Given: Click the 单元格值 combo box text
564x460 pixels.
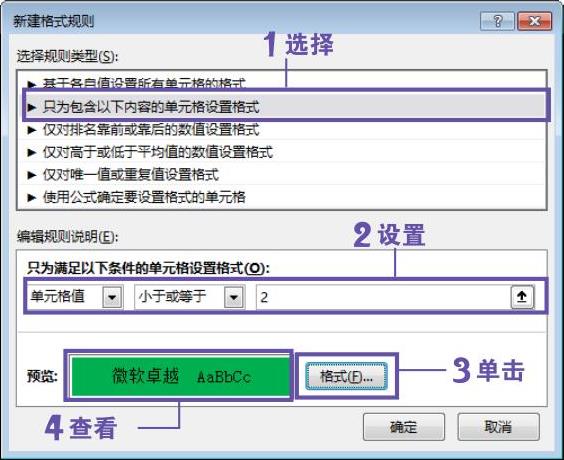Looking at the screenshot, I should point(58,296).
